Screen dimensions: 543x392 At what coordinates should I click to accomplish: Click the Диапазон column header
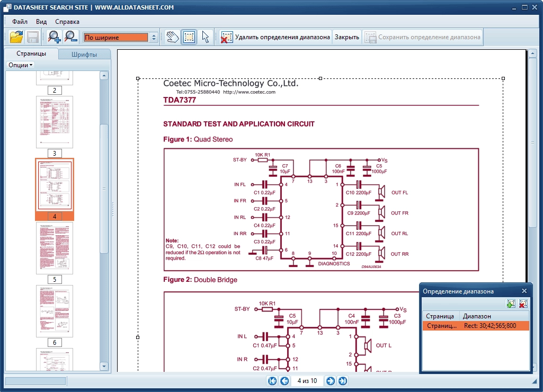click(494, 316)
